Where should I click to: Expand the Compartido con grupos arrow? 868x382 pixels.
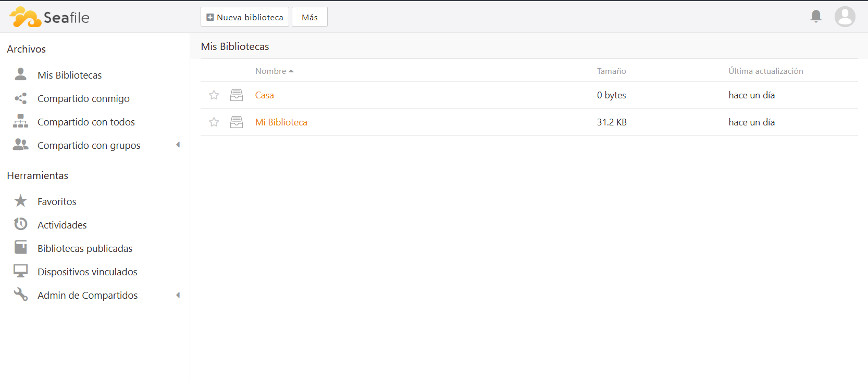(178, 145)
